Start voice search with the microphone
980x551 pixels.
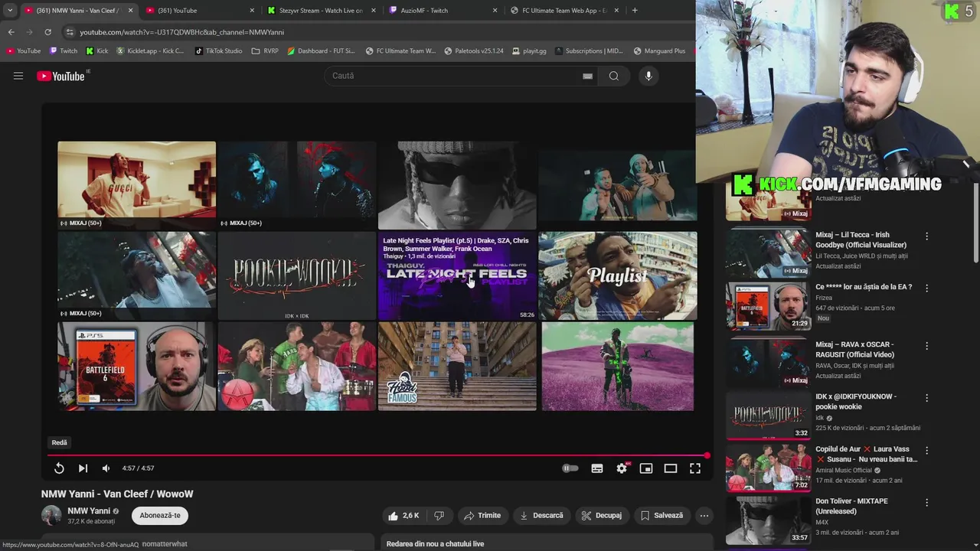(x=648, y=76)
